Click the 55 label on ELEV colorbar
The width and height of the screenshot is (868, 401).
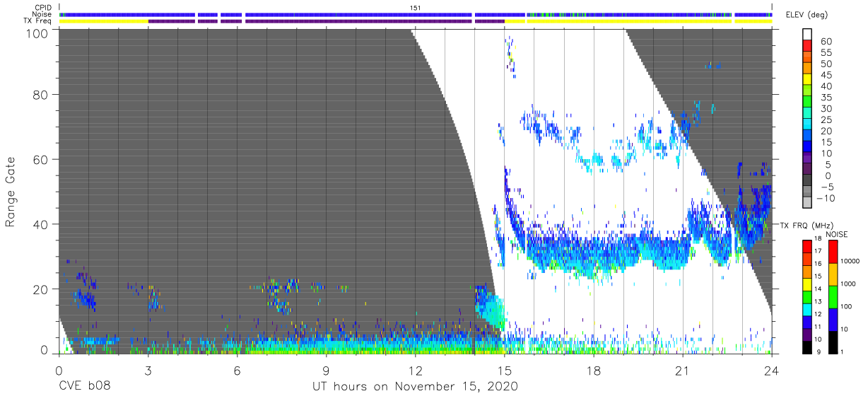click(826, 53)
